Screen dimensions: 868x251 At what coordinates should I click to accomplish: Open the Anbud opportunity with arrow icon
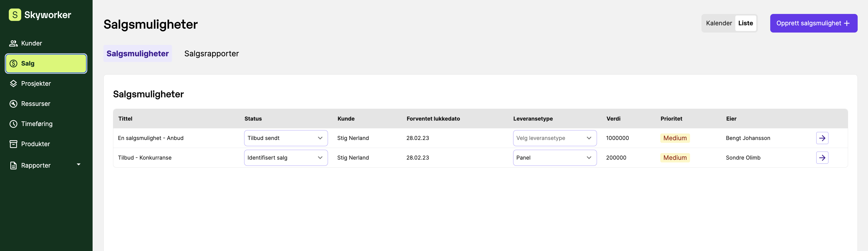tap(822, 138)
